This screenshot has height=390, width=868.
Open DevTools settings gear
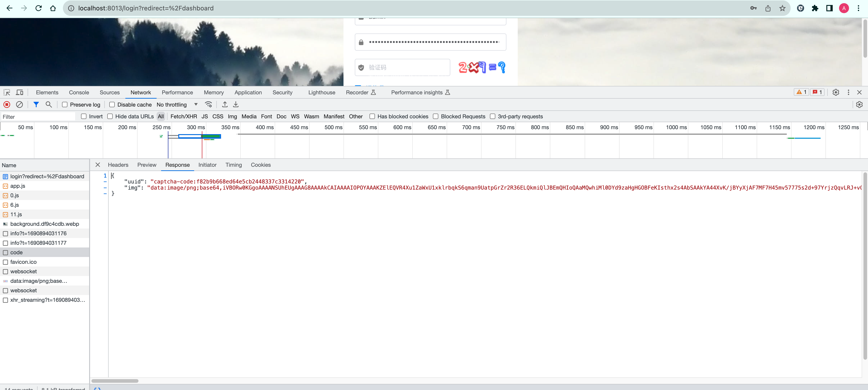coord(836,92)
